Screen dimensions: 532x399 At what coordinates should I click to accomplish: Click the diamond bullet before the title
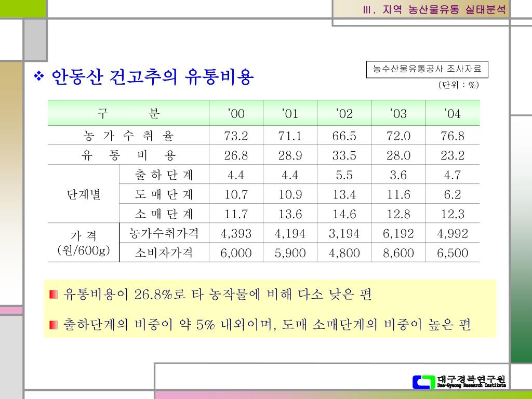pyautogui.click(x=39, y=76)
